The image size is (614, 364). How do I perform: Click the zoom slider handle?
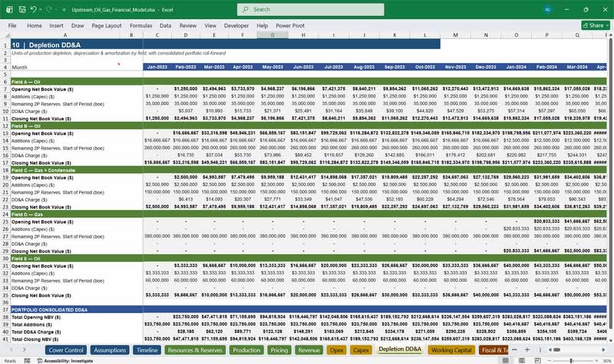(571, 360)
